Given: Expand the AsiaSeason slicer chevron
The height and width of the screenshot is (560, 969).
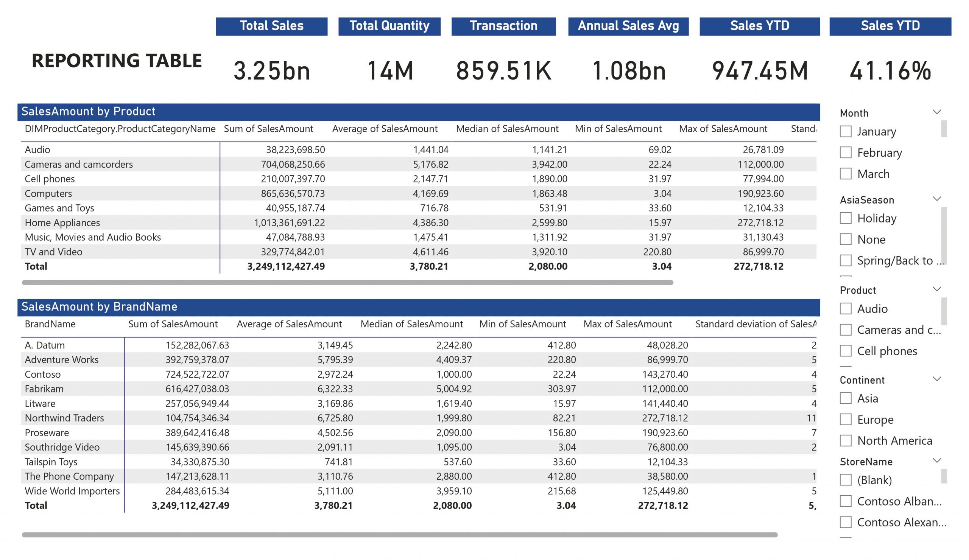Looking at the screenshot, I should [x=937, y=199].
